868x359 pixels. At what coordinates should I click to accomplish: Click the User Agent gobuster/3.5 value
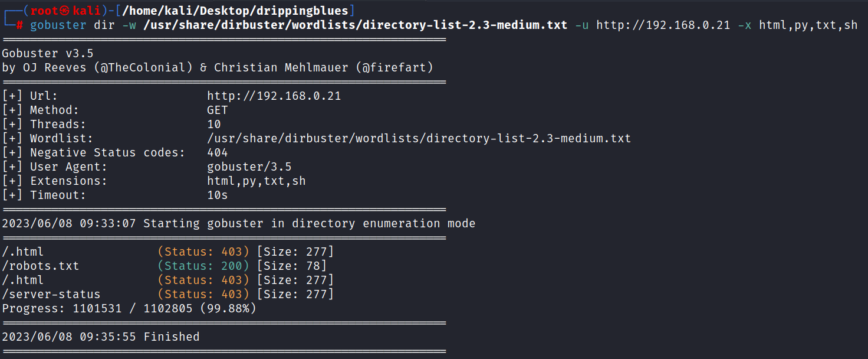pos(249,167)
